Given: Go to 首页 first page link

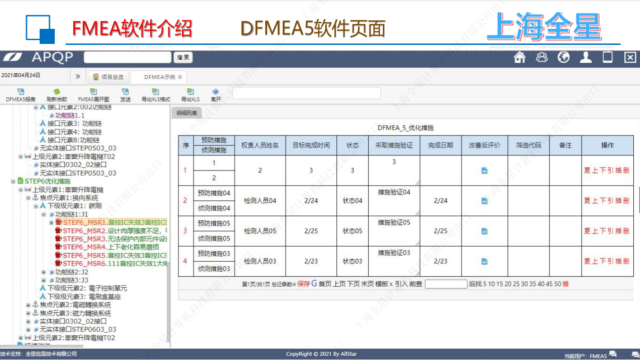Looking at the screenshot, I should click(x=325, y=284).
